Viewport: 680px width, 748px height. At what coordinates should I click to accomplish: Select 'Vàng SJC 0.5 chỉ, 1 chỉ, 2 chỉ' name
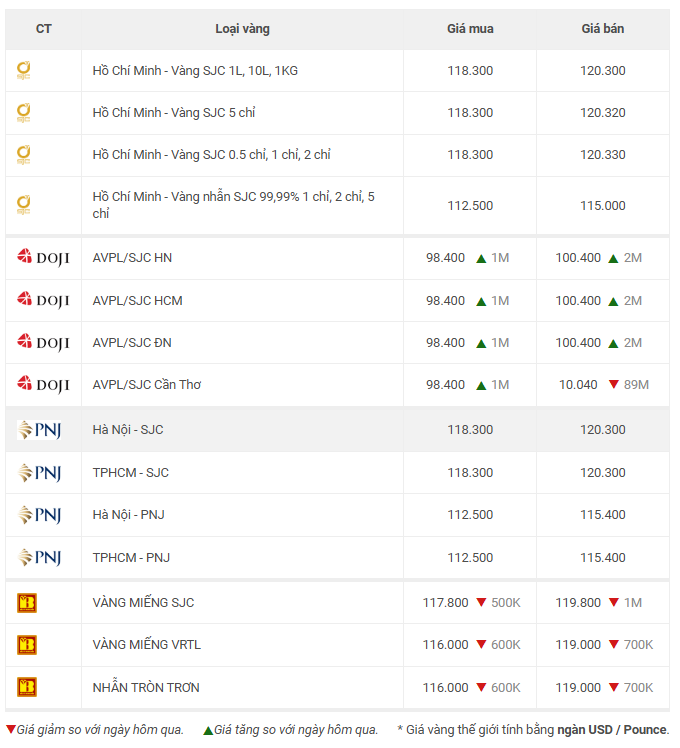pyautogui.click(x=251, y=155)
